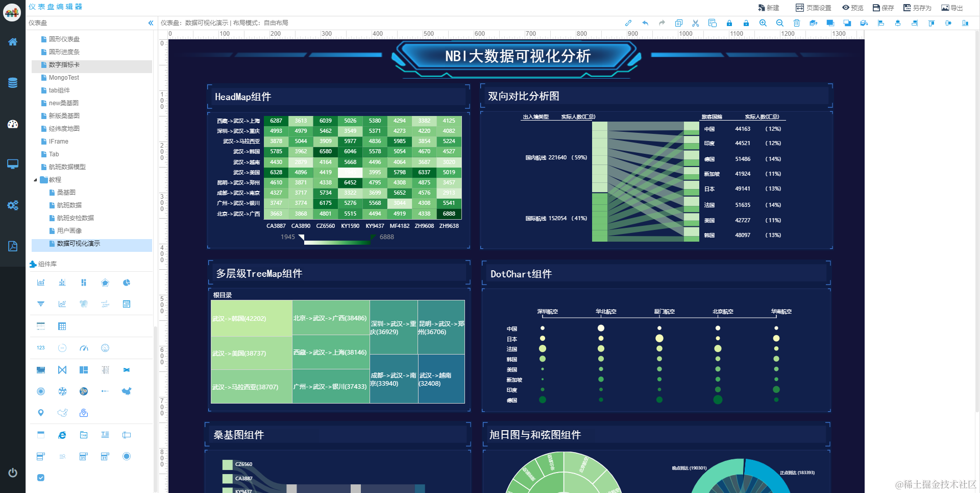
Task: Click the 导出 export button
Action: [x=952, y=8]
